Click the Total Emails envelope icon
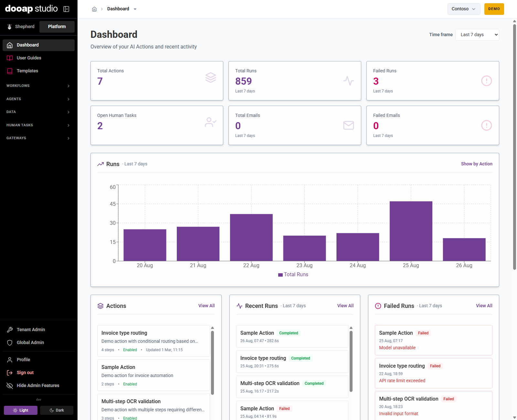Viewport: 517px width, 420px height. click(x=349, y=125)
